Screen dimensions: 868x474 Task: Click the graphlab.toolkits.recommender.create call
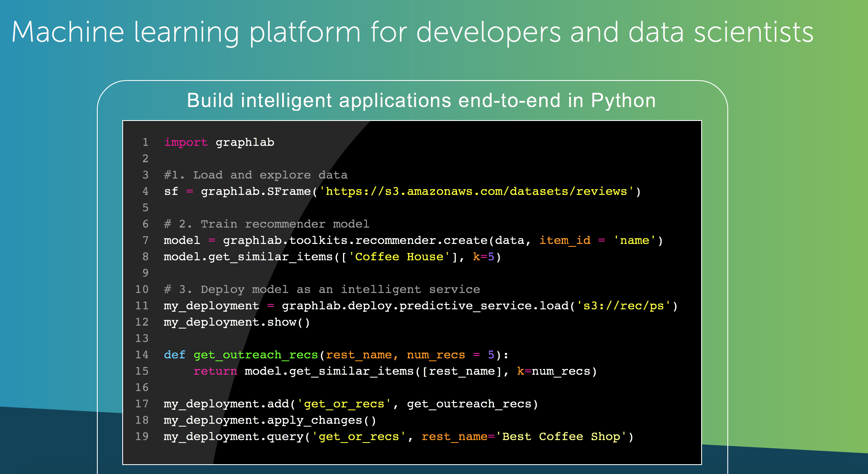click(443, 240)
